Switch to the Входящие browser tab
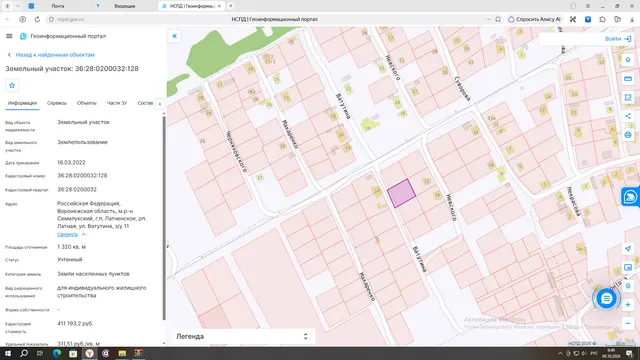Viewport: 640px width, 360px height. [x=124, y=6]
